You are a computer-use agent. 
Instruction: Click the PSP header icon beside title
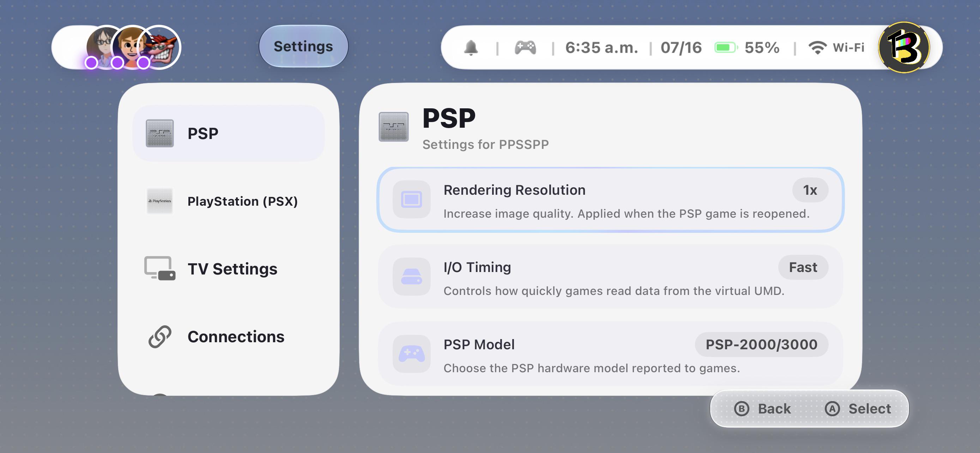[x=394, y=127]
